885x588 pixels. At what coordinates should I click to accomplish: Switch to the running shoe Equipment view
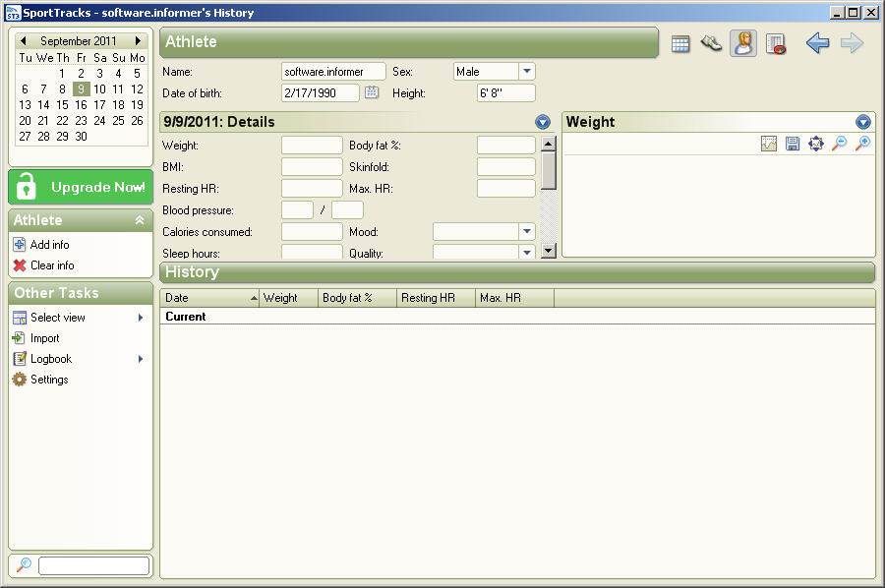711,43
